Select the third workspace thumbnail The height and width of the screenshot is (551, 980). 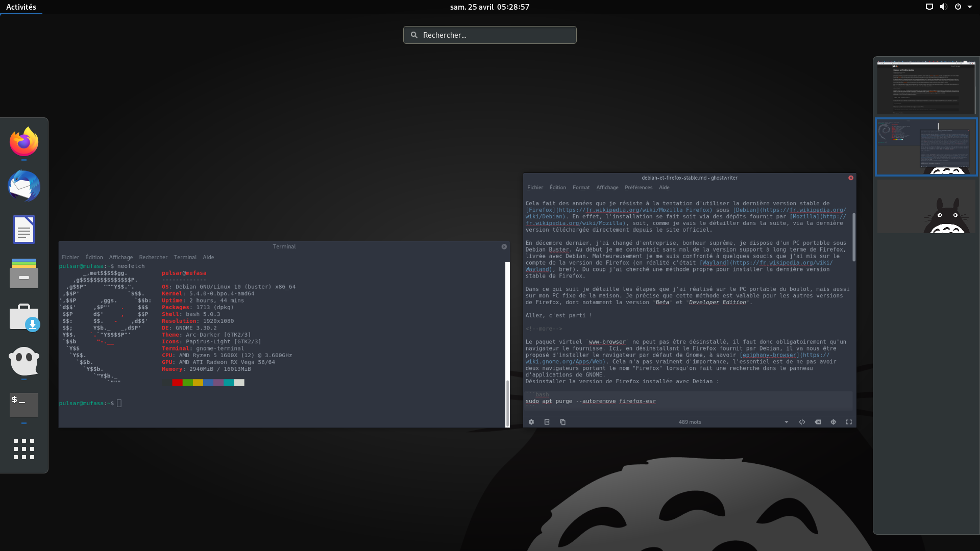pos(926,206)
